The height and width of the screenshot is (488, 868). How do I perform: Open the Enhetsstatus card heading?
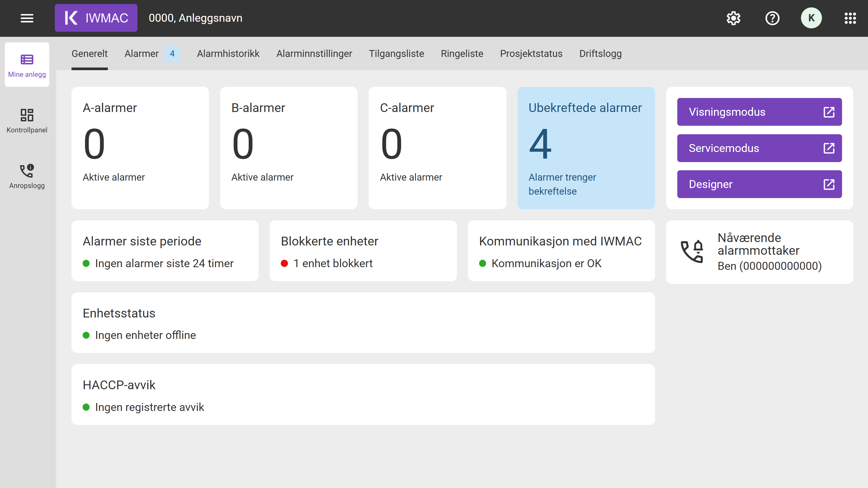point(119,313)
